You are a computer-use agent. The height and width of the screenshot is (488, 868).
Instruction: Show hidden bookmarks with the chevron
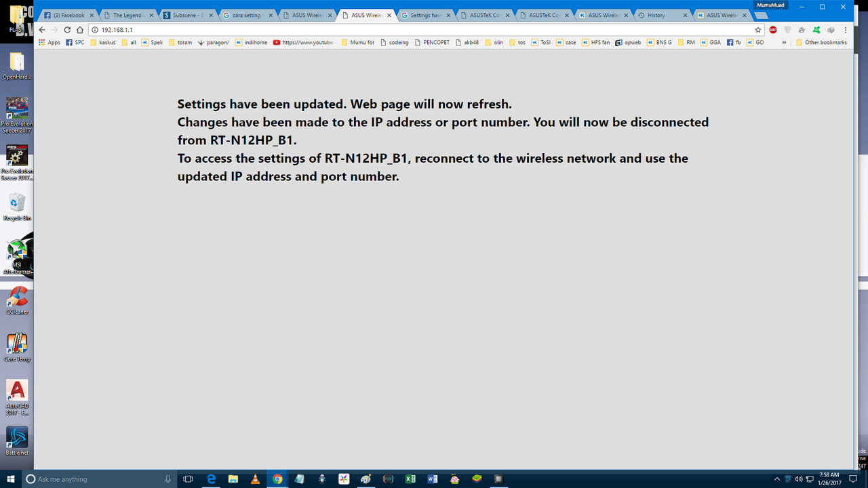pyautogui.click(x=784, y=42)
